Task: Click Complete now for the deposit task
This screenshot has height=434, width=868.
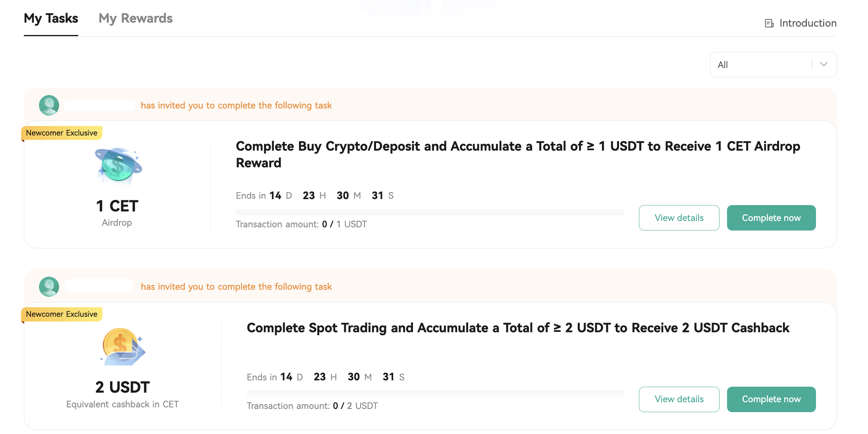Action: click(771, 218)
